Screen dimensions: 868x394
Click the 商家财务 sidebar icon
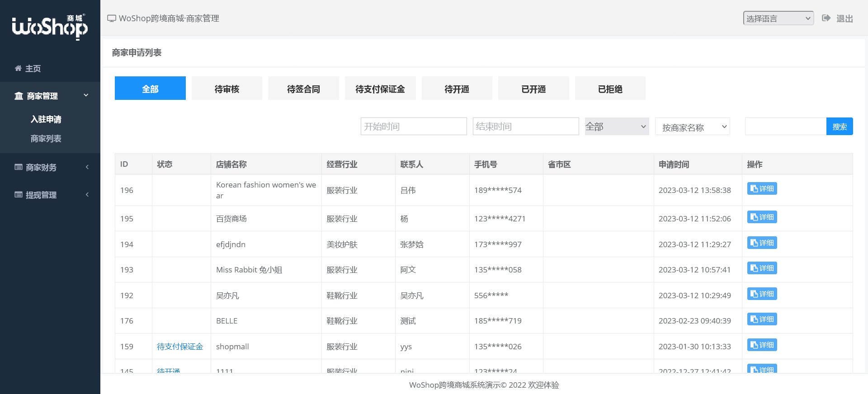tap(18, 167)
